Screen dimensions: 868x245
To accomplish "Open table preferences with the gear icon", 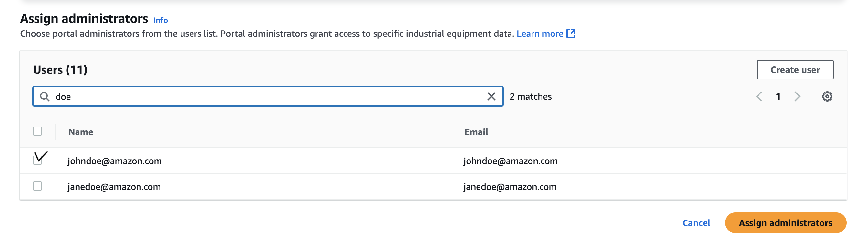I will click(827, 97).
